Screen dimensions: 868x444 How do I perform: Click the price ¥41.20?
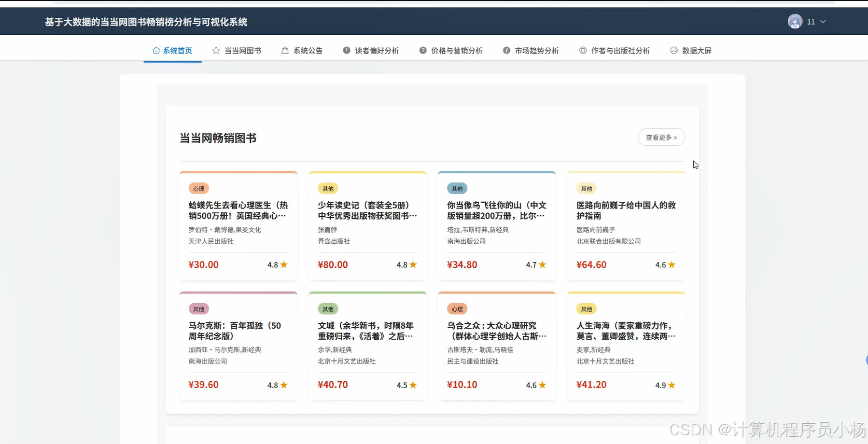click(x=591, y=385)
